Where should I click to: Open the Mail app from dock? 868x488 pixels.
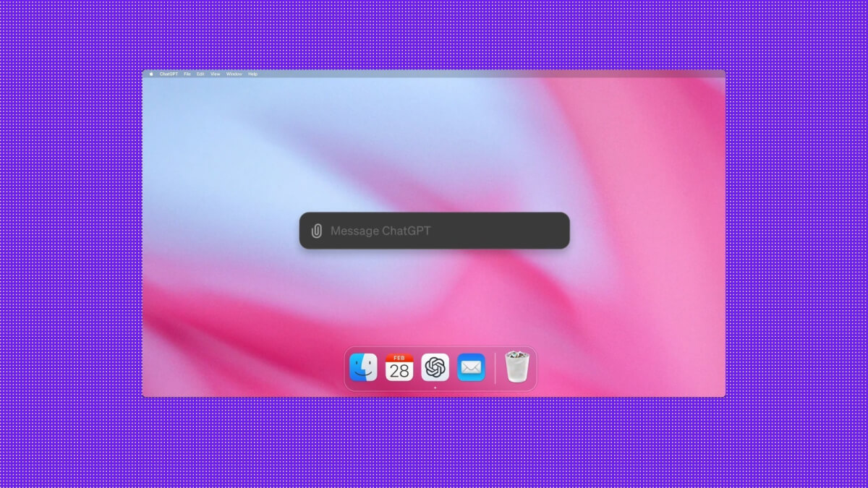point(471,368)
